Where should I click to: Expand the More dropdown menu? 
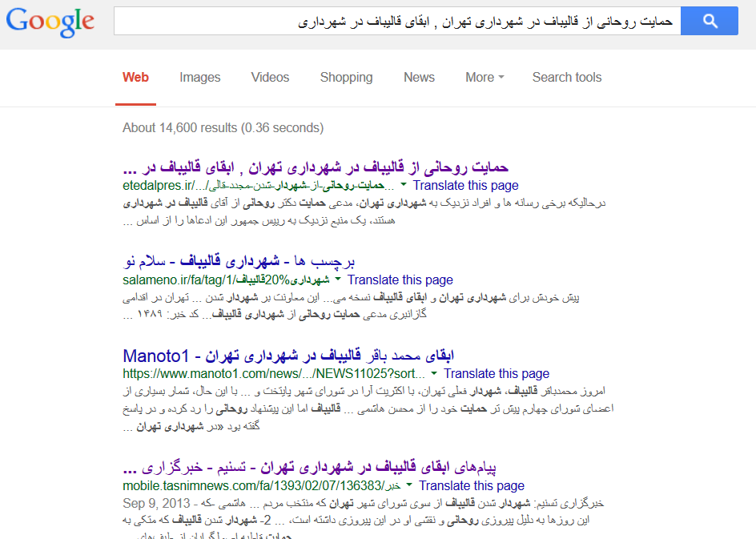click(485, 77)
